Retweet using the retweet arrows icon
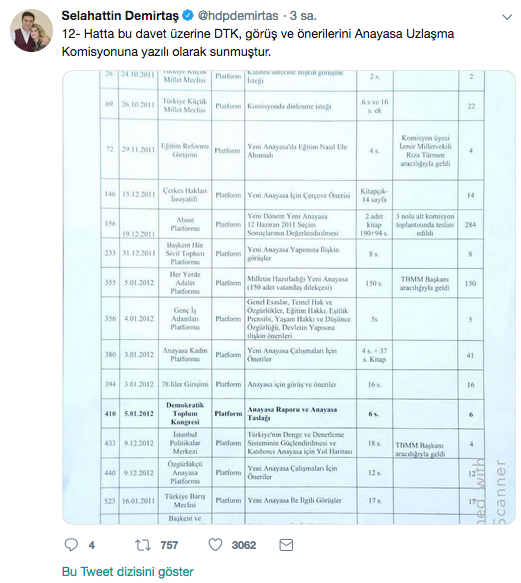The height and width of the screenshot is (583, 521). (143, 545)
